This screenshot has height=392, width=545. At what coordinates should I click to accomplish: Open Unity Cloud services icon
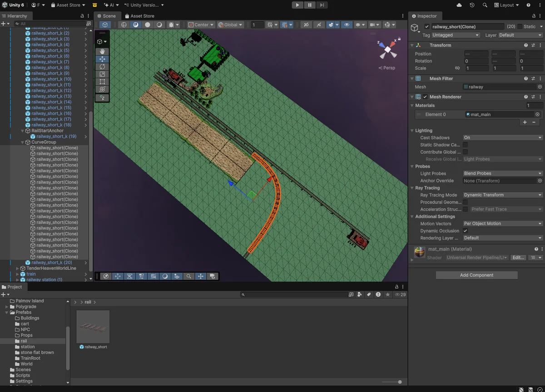point(459,5)
